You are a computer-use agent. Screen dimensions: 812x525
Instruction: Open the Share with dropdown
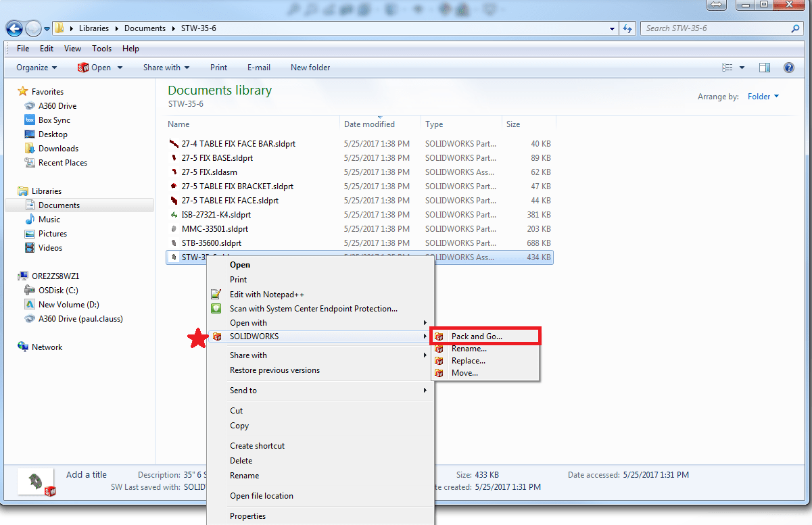[x=166, y=67]
